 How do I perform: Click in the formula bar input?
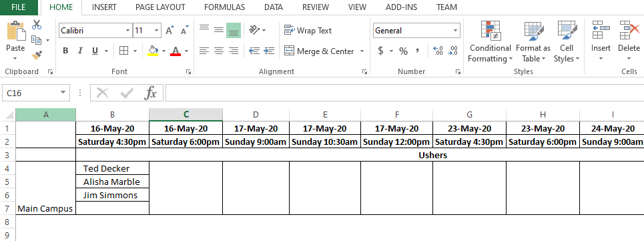404,93
